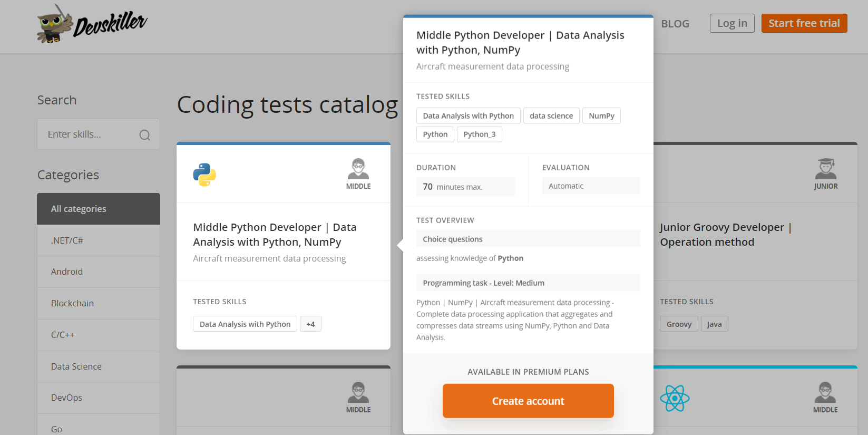Select the Data Science category

click(99, 366)
